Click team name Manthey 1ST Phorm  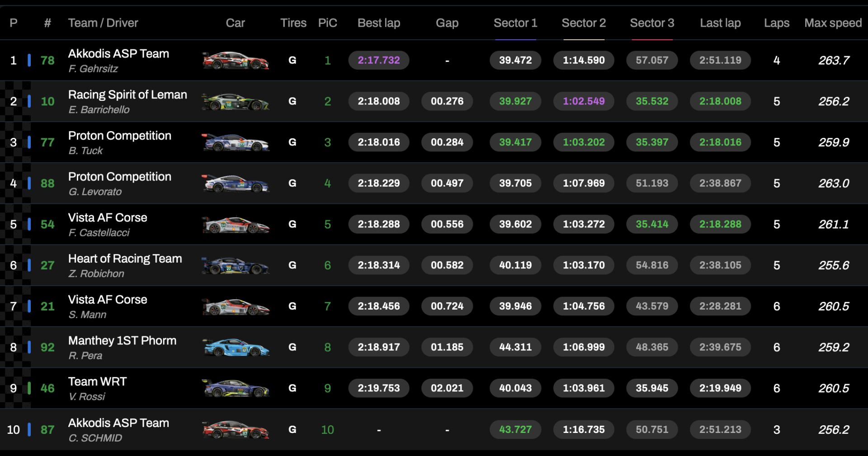[122, 341]
